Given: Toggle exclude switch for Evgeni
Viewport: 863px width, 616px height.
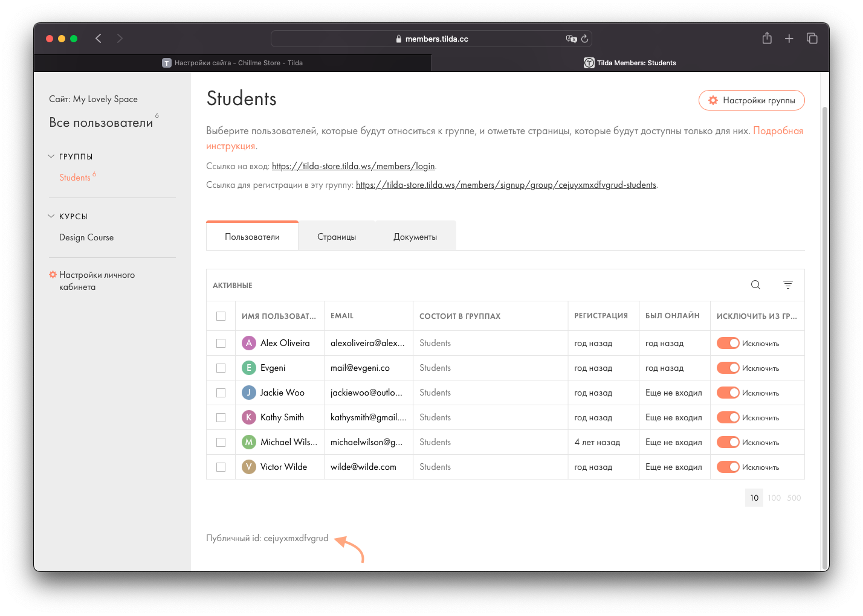Looking at the screenshot, I should click(x=728, y=368).
